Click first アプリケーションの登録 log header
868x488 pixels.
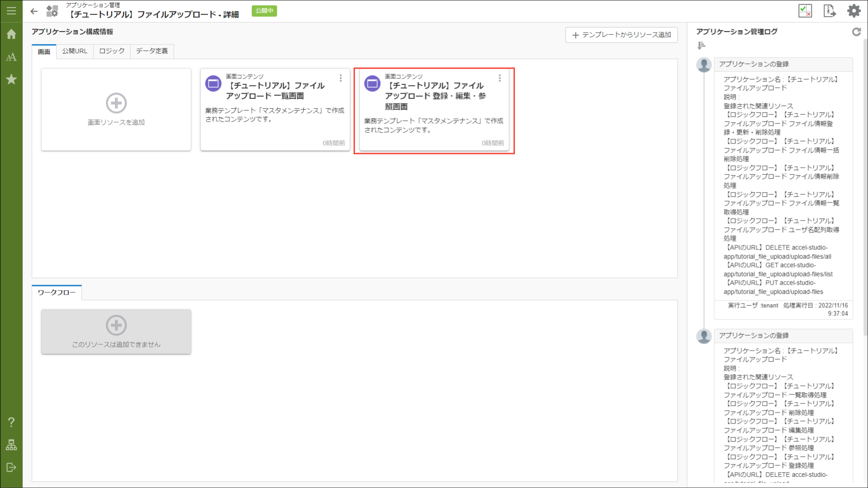(x=783, y=64)
